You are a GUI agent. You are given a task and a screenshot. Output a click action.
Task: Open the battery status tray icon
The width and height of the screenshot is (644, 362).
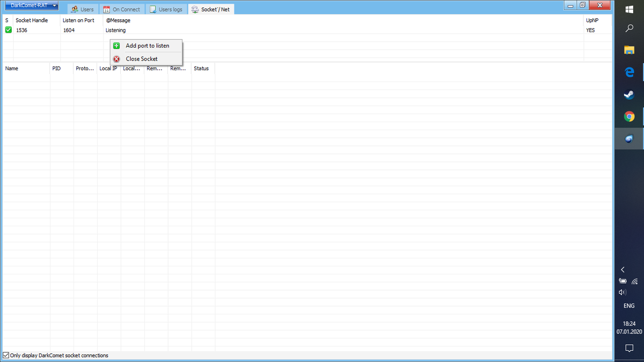pyautogui.click(x=623, y=281)
